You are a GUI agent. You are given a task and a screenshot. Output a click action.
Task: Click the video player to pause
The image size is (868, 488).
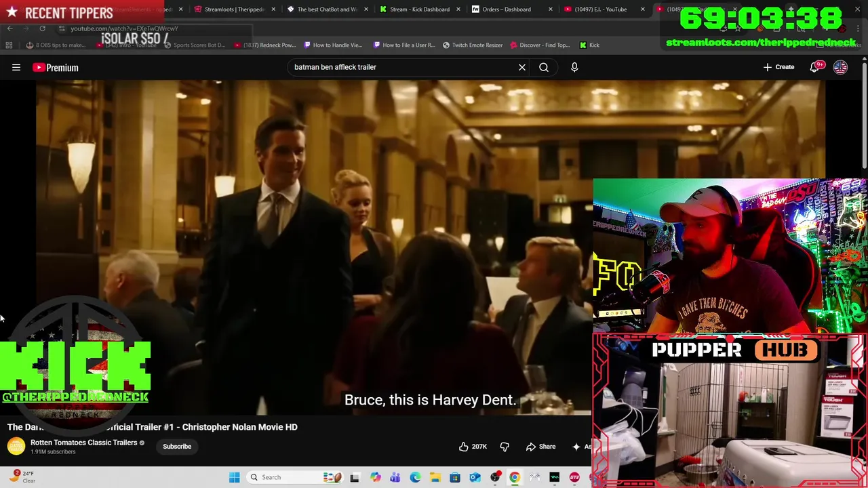coord(314,247)
